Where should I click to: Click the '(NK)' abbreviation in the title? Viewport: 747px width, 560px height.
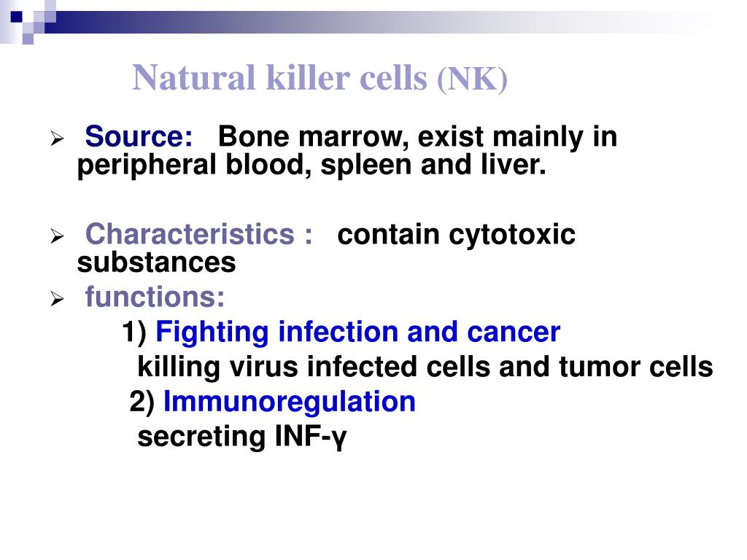click(473, 79)
